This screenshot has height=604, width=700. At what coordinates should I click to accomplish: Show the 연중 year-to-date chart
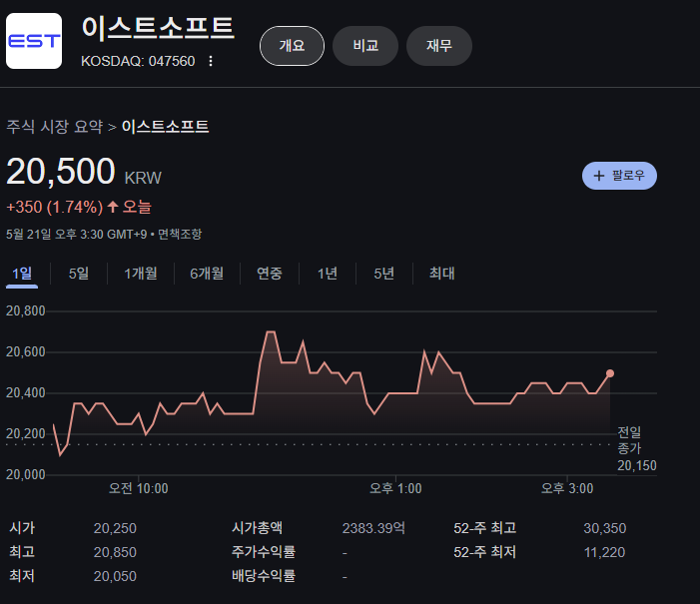tap(270, 274)
